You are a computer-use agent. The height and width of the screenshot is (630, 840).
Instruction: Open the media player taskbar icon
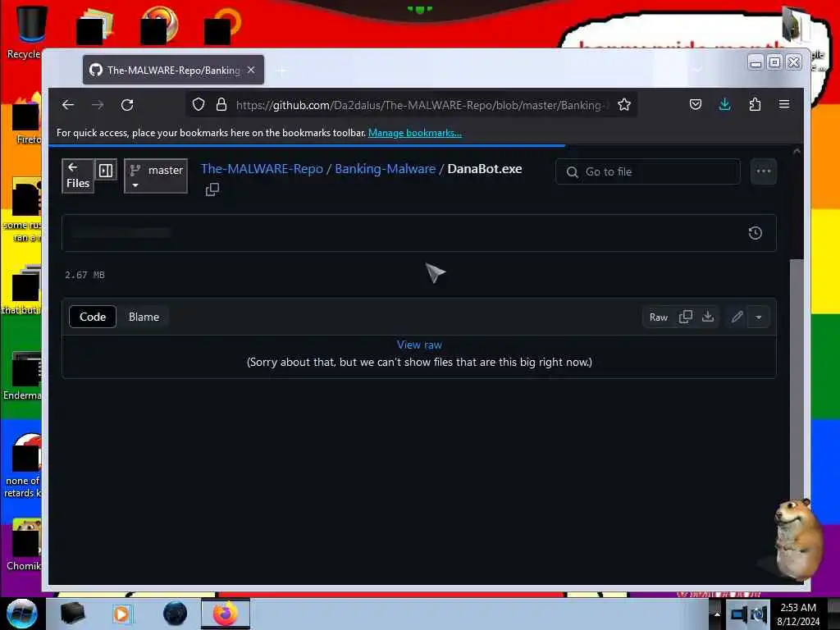coord(121,614)
